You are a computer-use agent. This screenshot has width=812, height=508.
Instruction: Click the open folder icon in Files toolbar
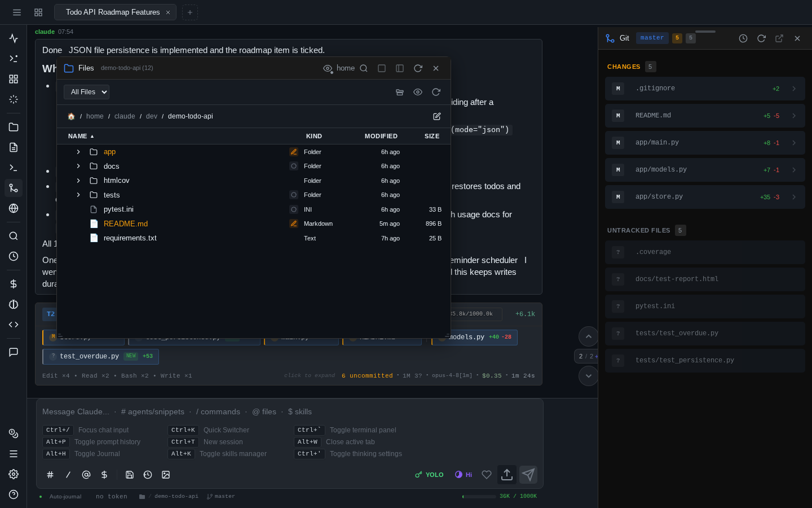coord(400,92)
